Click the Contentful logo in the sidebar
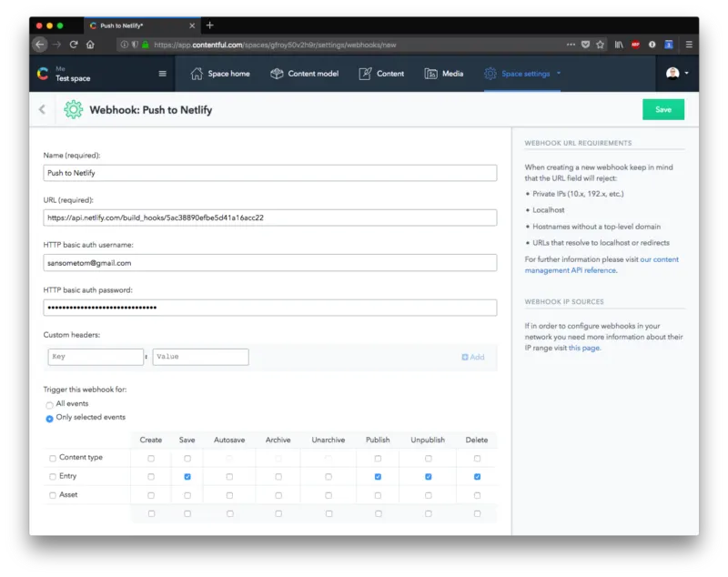The width and height of the screenshot is (728, 577). 43,74
